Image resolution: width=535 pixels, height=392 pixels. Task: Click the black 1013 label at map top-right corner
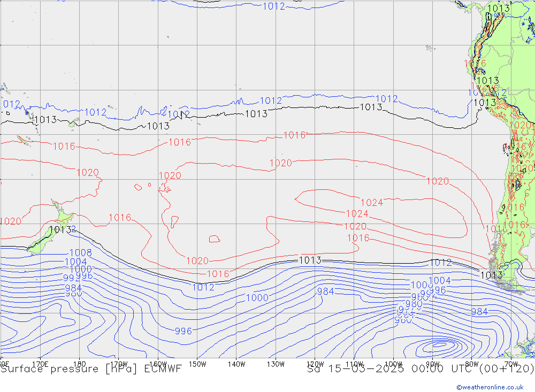click(x=499, y=8)
